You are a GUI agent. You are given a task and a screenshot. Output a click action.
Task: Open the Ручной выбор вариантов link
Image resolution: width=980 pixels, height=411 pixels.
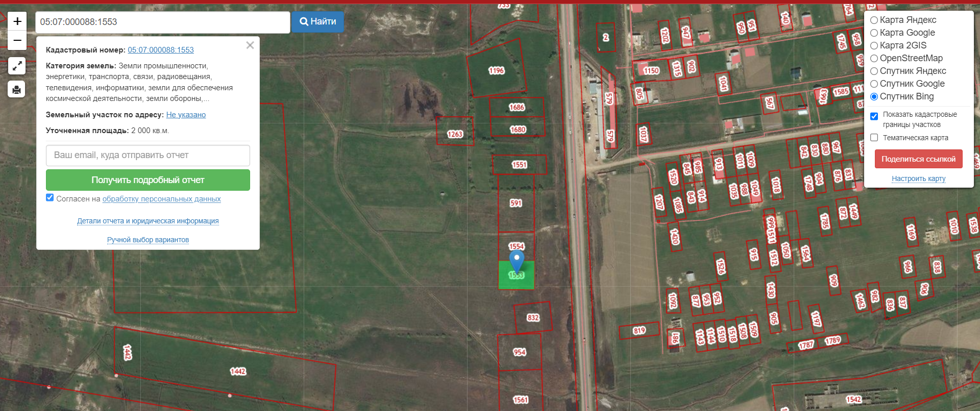tap(148, 240)
